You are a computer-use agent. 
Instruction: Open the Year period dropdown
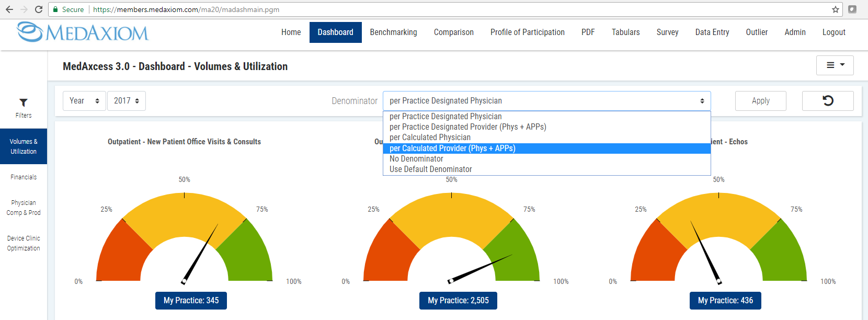coord(84,101)
